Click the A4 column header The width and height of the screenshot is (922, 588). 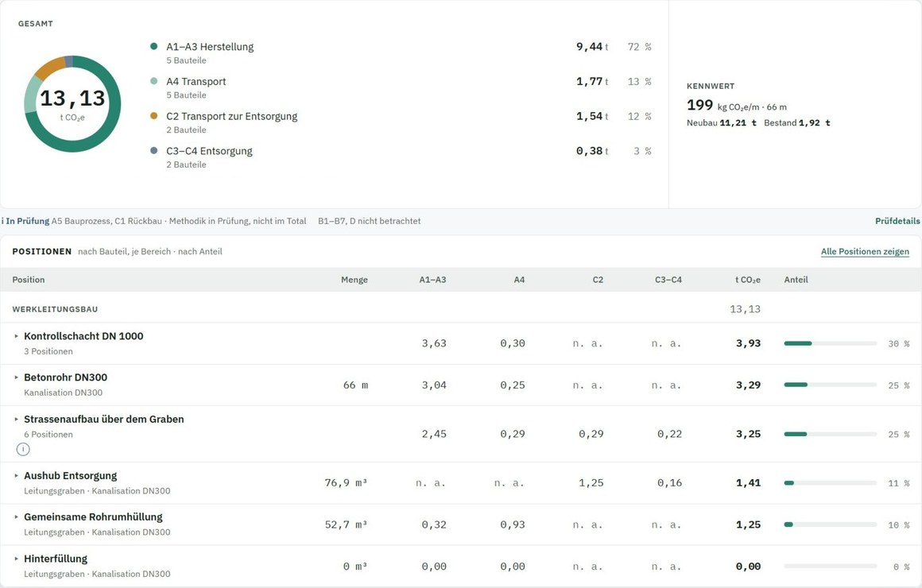[x=519, y=280]
